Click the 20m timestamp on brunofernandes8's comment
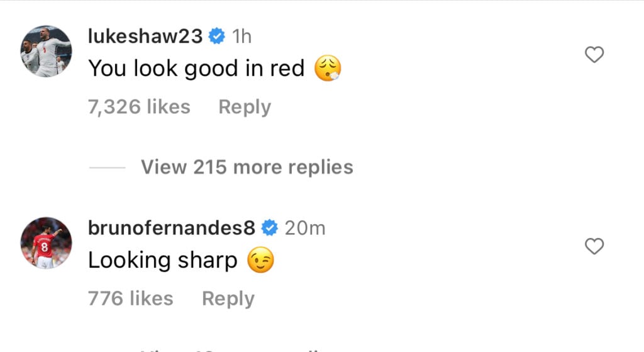 coord(305,228)
